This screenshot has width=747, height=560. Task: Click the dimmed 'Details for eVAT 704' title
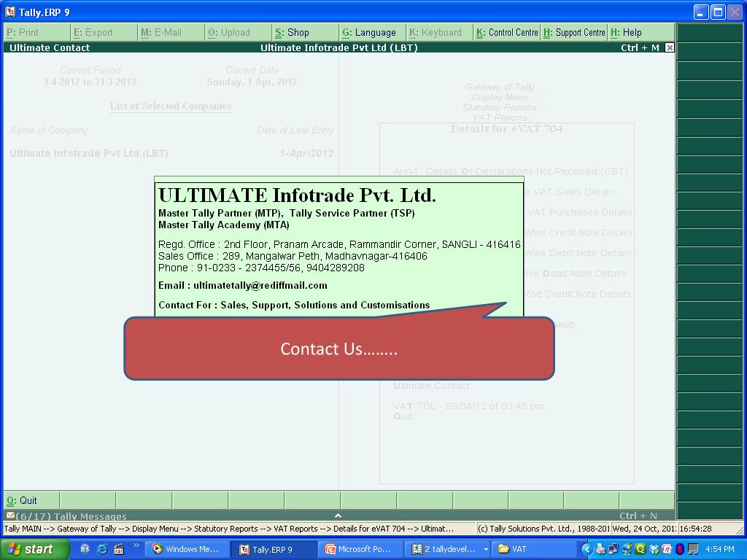click(506, 128)
